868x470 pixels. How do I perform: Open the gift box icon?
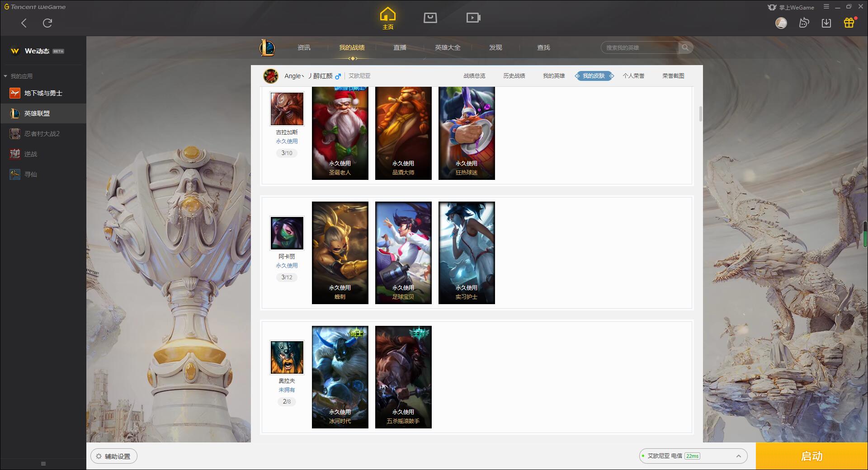point(849,23)
